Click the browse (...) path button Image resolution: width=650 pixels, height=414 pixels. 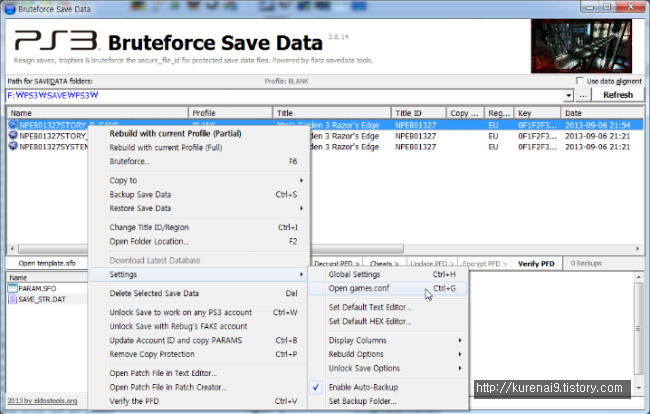583,95
